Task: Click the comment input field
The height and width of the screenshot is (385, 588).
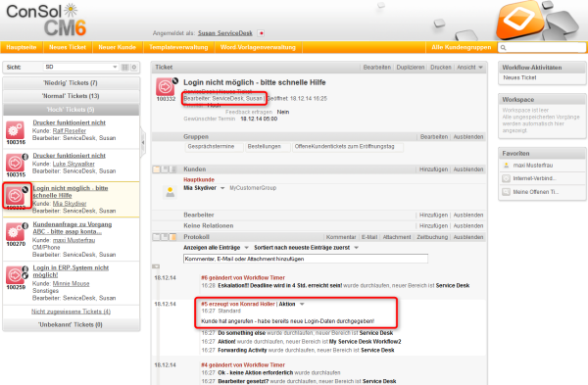Action: click(x=306, y=259)
